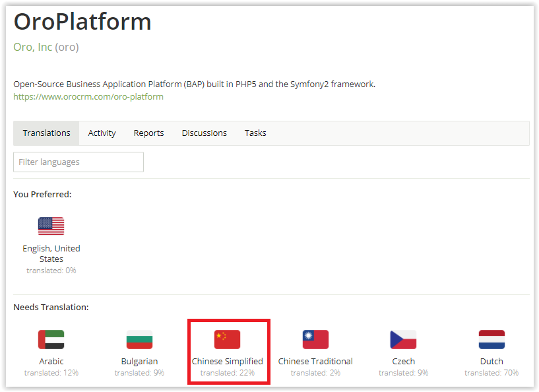Screen dimensions: 539x392
Task: Click 'translated: 12%' under Arabic
Action: (51, 373)
